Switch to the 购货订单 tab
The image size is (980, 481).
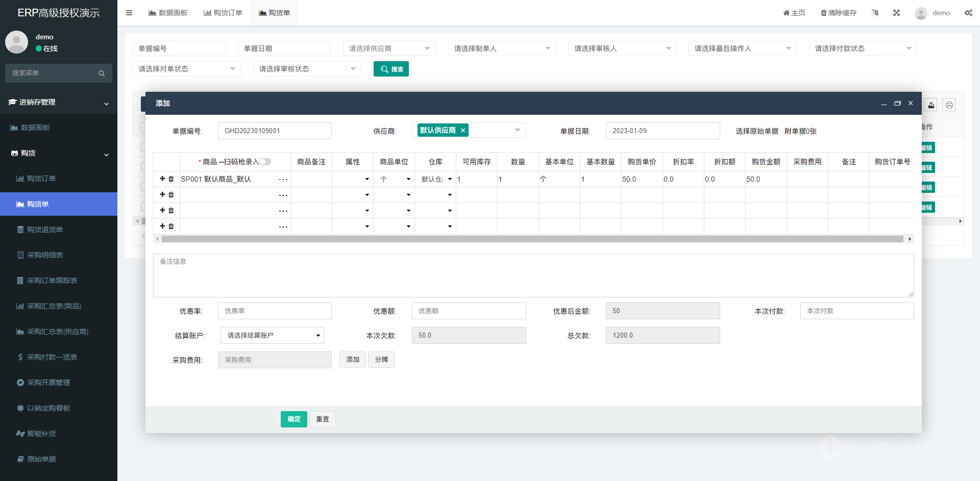click(223, 13)
